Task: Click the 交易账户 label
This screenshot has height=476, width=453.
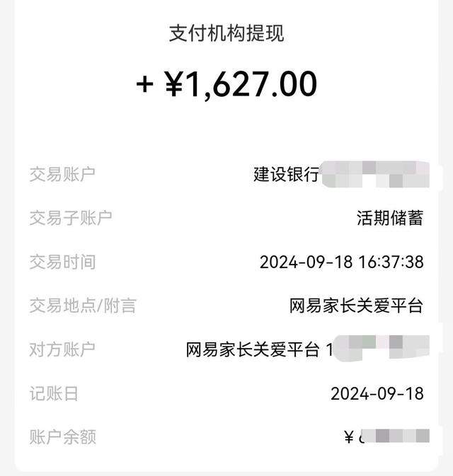Action: point(62,175)
